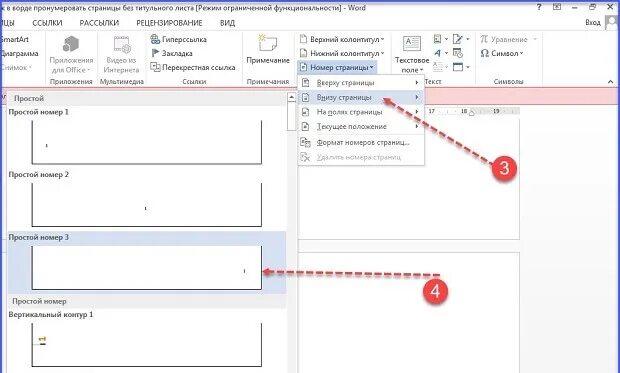Insert online video (Видео из Интернета)

pos(121,55)
